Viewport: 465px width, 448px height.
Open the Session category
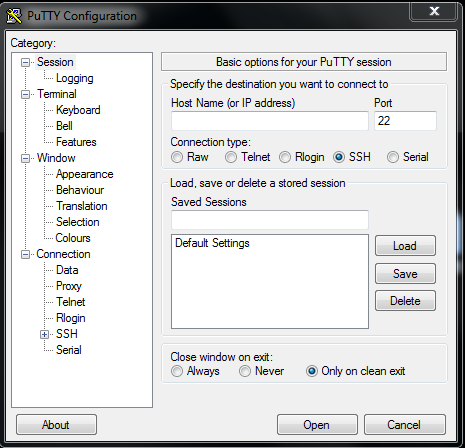coord(55,62)
